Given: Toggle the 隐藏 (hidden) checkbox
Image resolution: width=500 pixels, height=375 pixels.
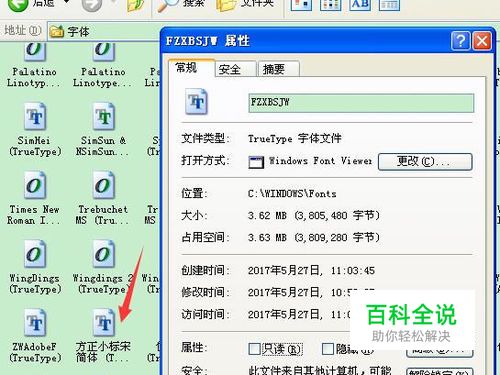Looking at the screenshot, I should (x=328, y=349).
